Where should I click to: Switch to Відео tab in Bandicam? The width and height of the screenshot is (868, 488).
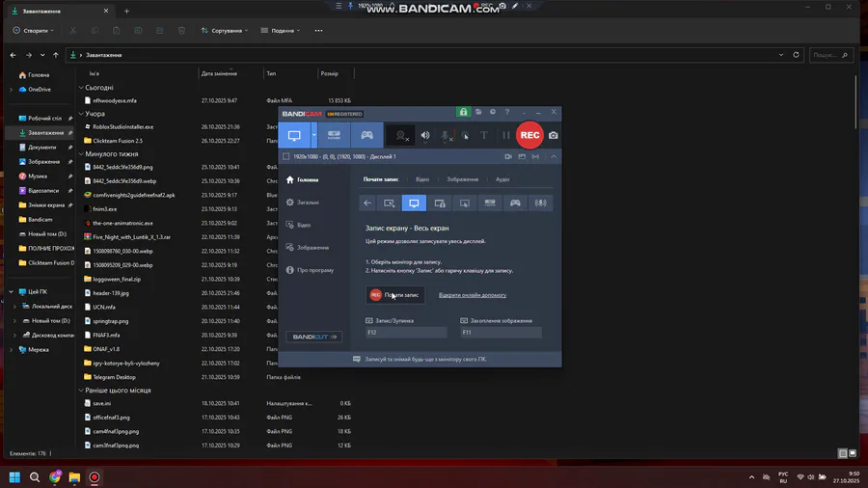422,179
